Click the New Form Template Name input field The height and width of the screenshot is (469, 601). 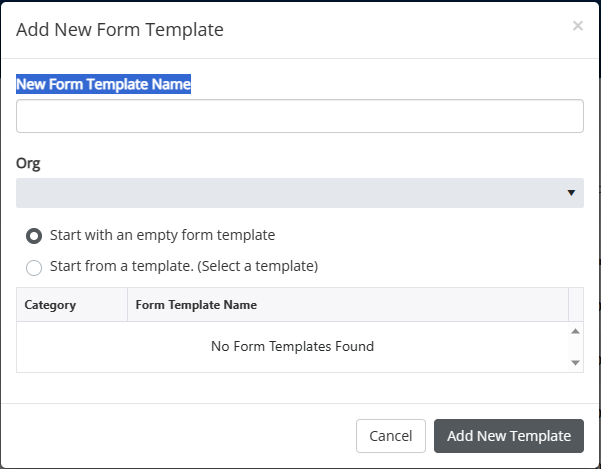pyautogui.click(x=300, y=116)
